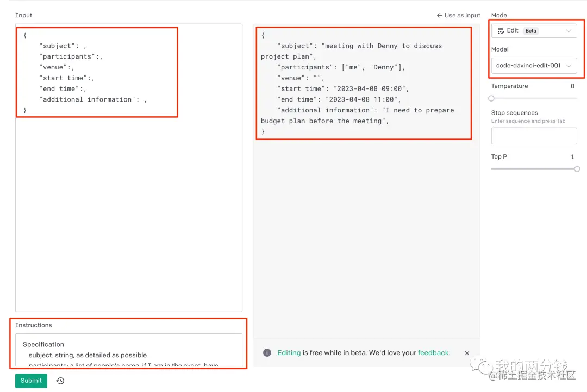587x392 pixels.
Task: Click the Instructions heading
Action: 34,325
